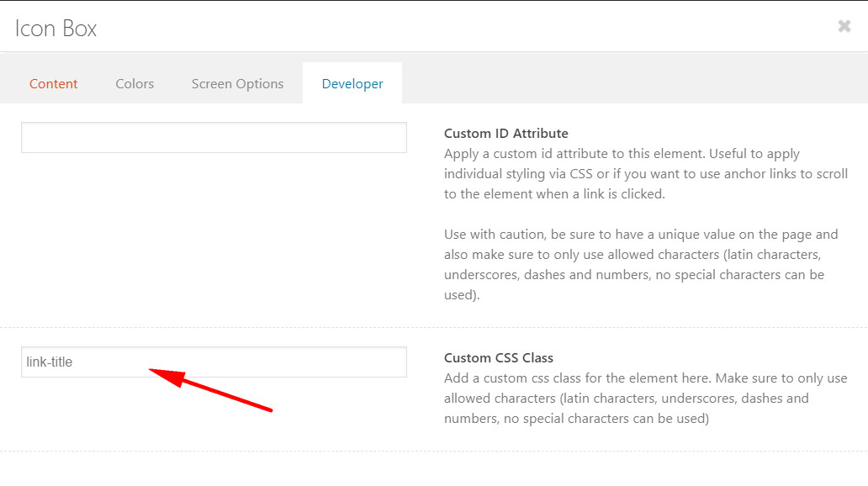Click the Custom ID Attribute heading

coord(506,134)
